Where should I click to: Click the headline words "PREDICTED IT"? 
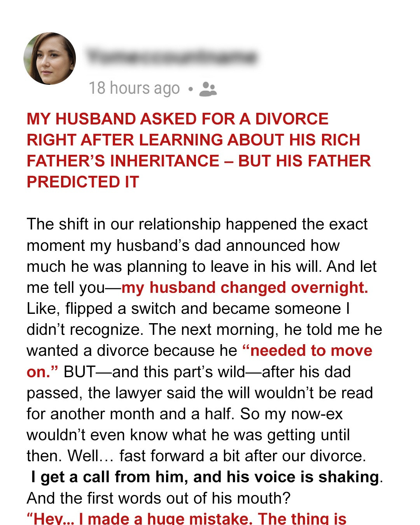[x=82, y=182]
